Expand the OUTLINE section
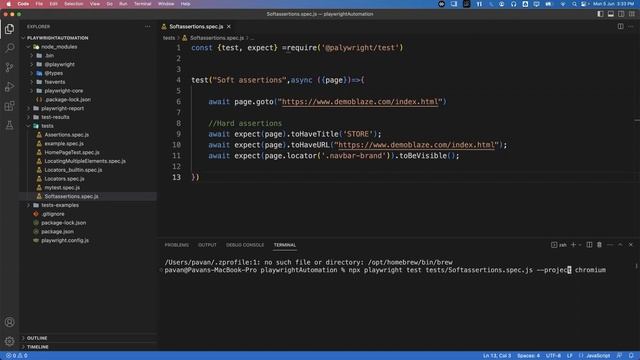 coord(37,338)
